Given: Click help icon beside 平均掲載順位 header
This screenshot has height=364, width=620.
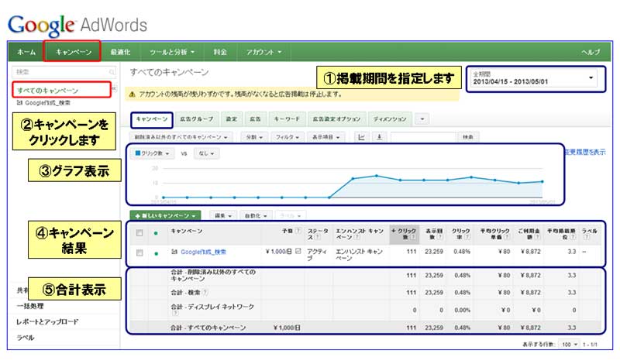Looking at the screenshot, I should 573,237.
